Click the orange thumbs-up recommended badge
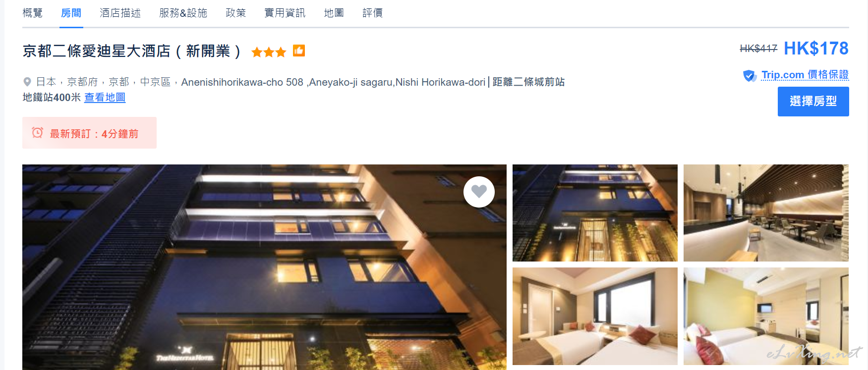The image size is (868, 370). click(x=299, y=51)
